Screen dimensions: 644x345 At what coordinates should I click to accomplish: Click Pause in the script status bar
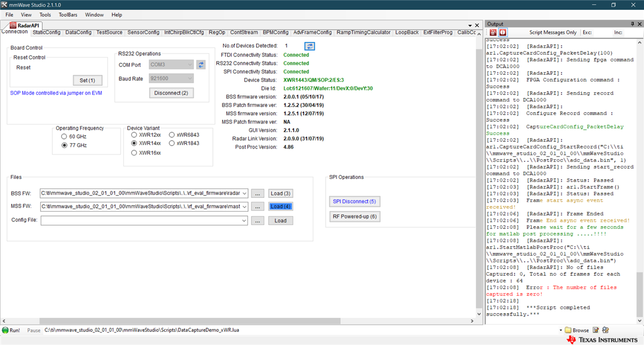[x=34, y=330]
